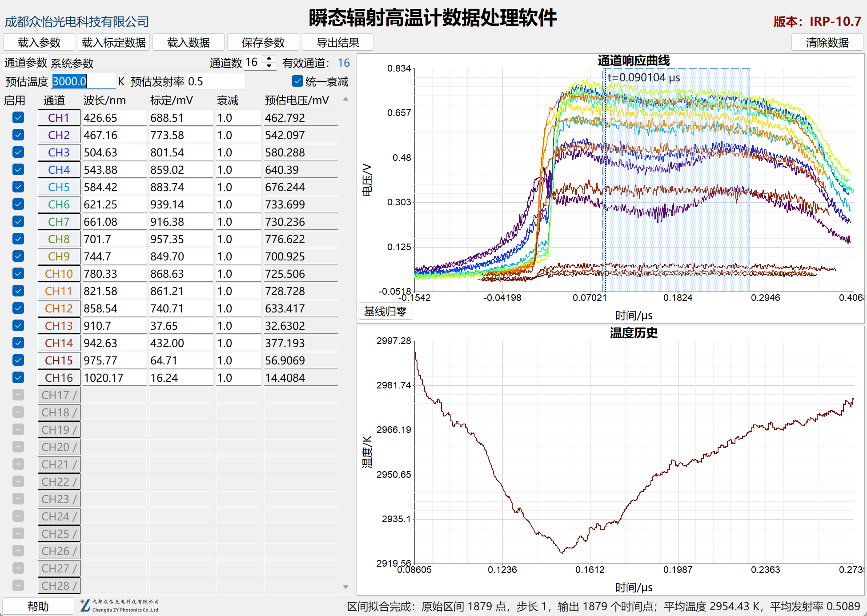Click the 预估发射率 input field
This screenshot has width=867, height=616.
point(216,81)
